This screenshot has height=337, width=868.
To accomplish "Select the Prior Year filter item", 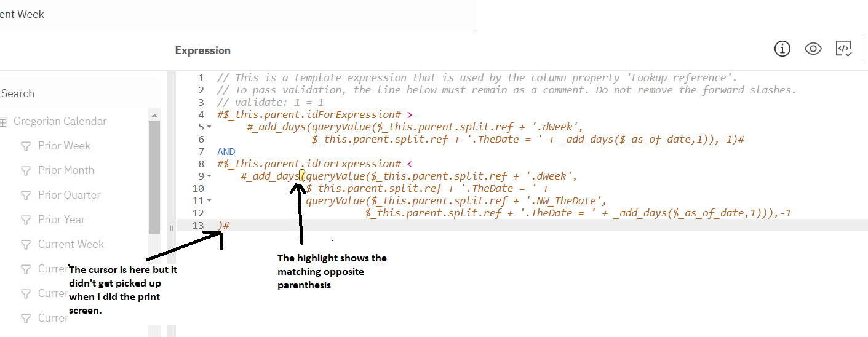I will (x=62, y=220).
